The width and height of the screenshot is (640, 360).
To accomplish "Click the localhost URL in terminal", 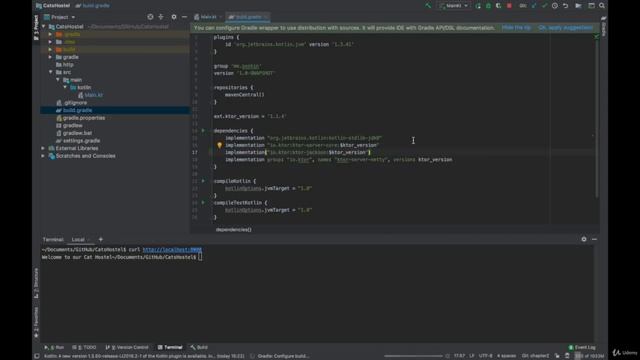I will tap(172, 249).
